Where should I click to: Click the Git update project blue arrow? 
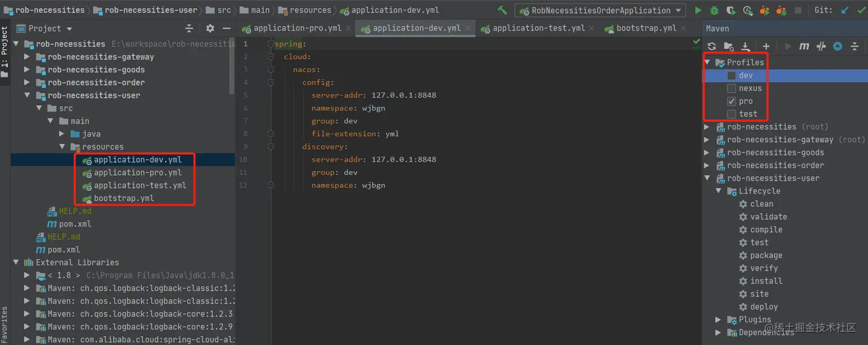click(x=845, y=10)
